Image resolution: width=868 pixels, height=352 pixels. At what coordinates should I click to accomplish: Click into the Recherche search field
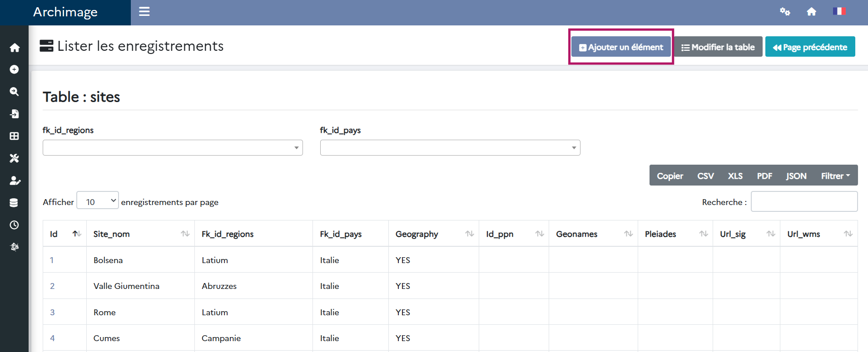(804, 202)
